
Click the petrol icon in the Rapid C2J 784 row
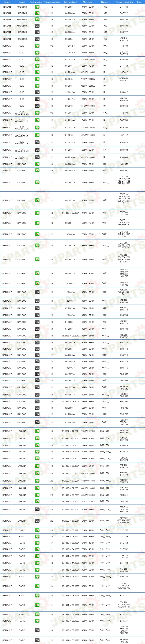37,576
